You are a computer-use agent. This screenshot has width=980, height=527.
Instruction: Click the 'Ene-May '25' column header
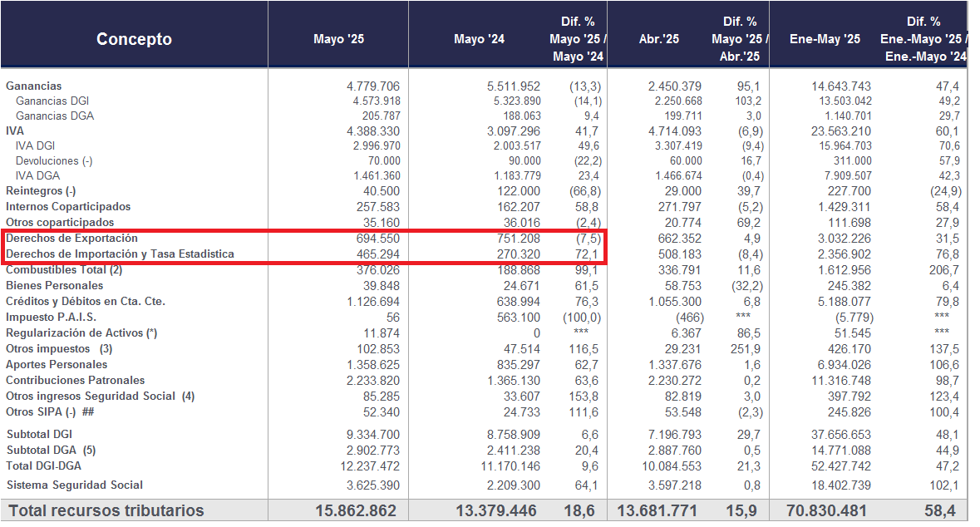[x=825, y=39]
